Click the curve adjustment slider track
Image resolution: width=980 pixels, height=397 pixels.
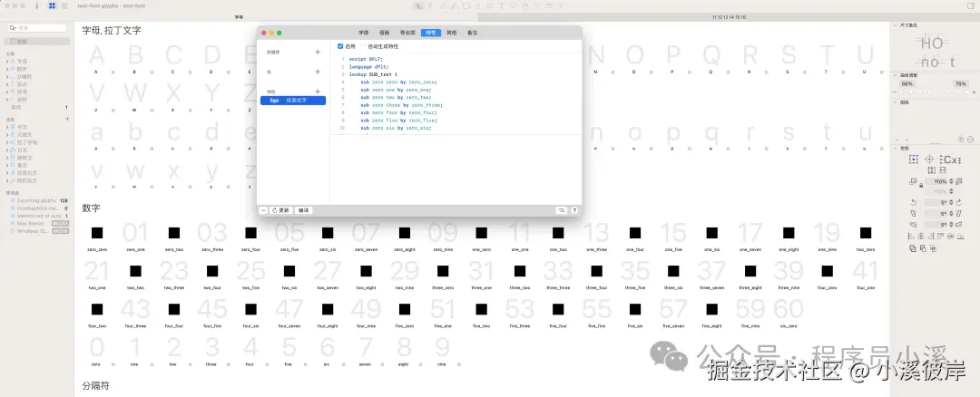(935, 92)
